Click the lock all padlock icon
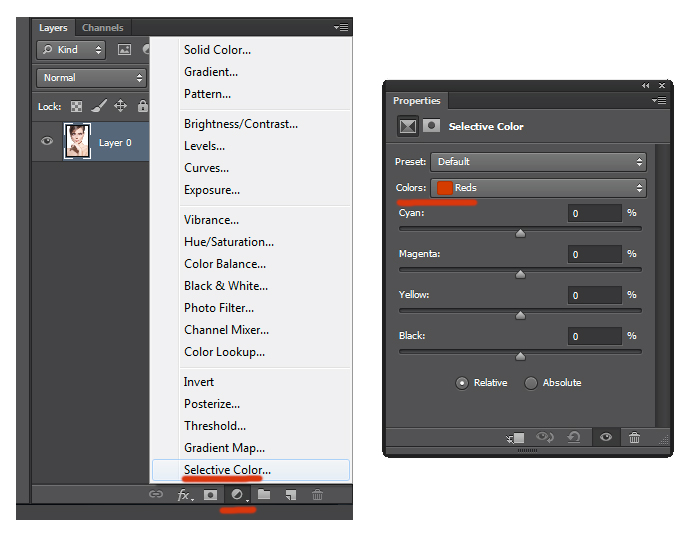Image resolution: width=694 pixels, height=538 pixels. pos(142,106)
